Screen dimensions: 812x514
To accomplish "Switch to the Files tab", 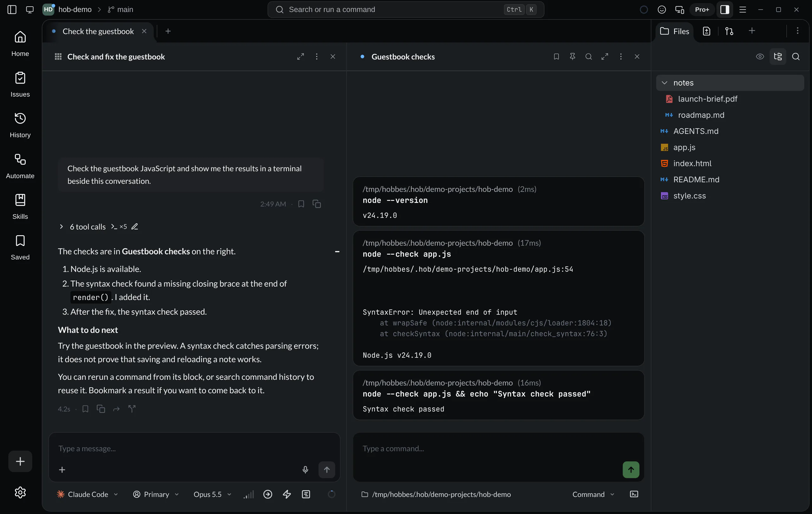I will [x=674, y=31].
